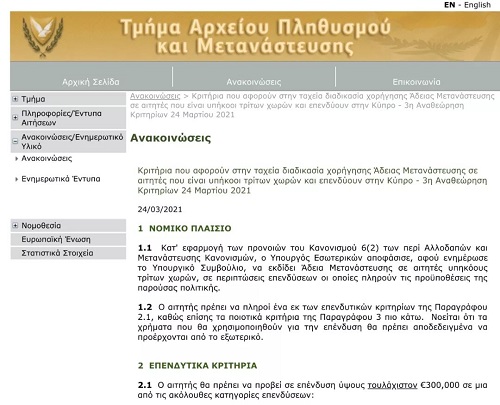The height and width of the screenshot is (405, 500).
Task: Open the Νομοθεσία sidebar menu
Action: click(x=41, y=226)
